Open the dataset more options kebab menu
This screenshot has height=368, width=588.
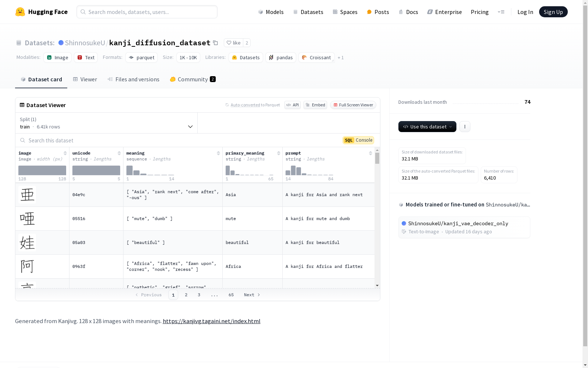coord(465,127)
